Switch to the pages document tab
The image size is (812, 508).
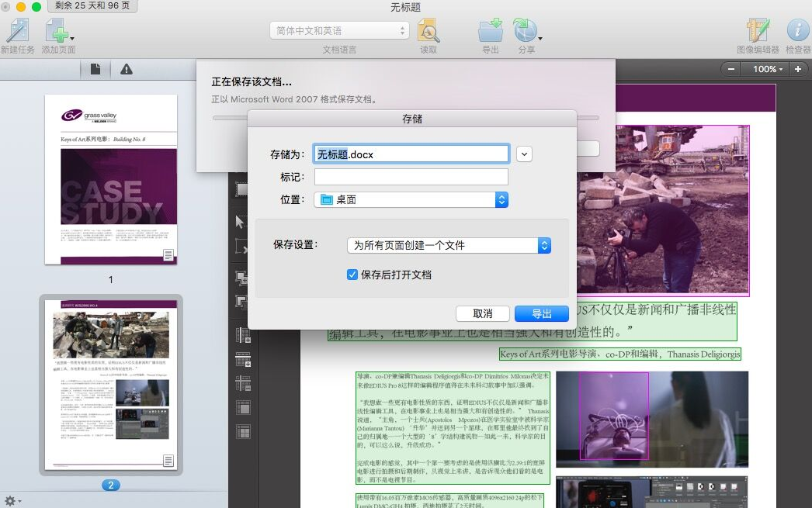pyautogui.click(x=95, y=70)
